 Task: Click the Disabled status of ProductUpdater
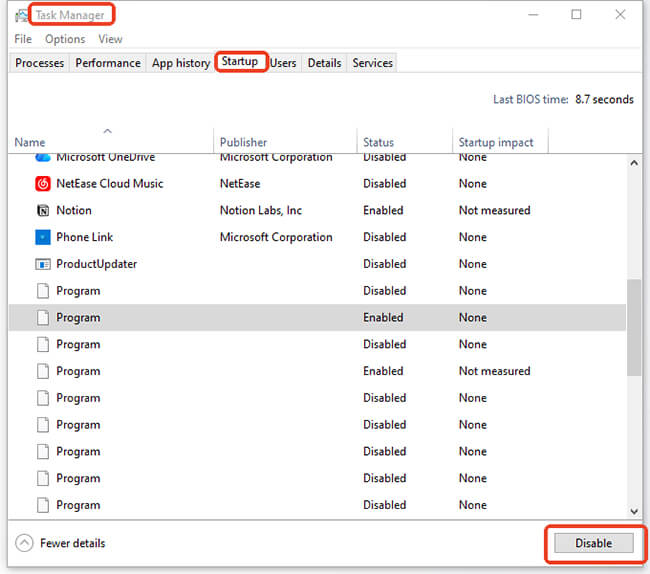(x=384, y=264)
